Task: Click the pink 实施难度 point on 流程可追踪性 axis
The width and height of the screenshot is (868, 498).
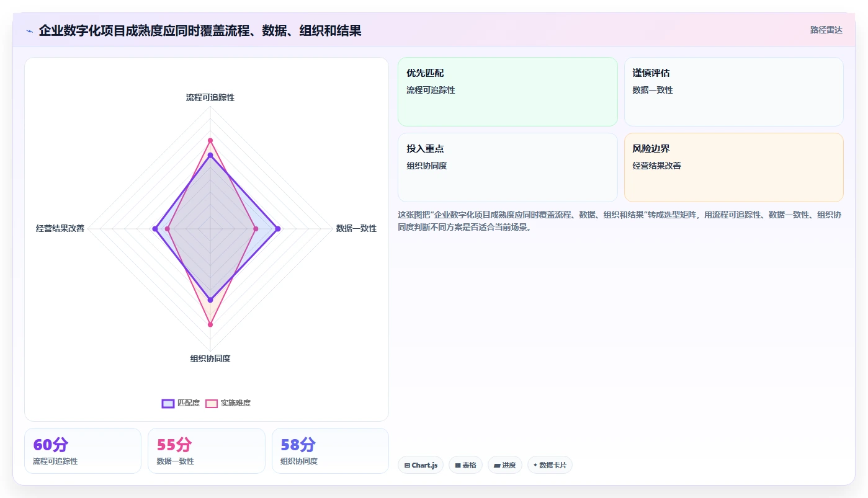Action: 210,140
